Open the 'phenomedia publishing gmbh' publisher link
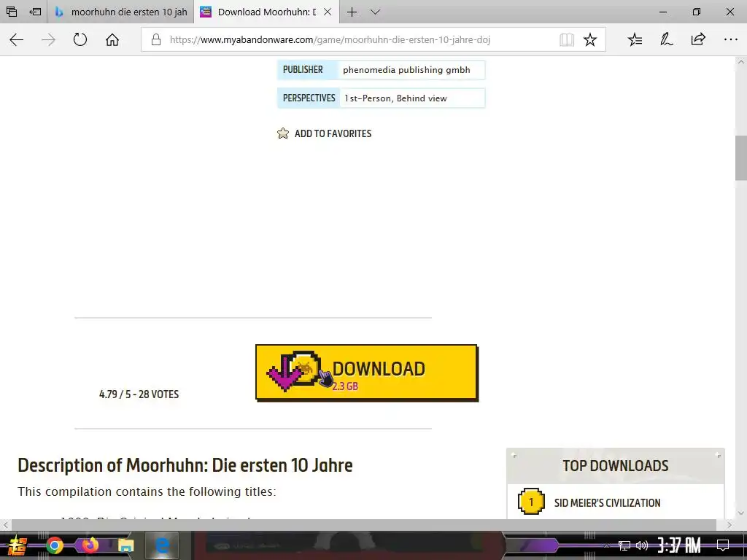This screenshot has width=747, height=560. click(x=406, y=70)
